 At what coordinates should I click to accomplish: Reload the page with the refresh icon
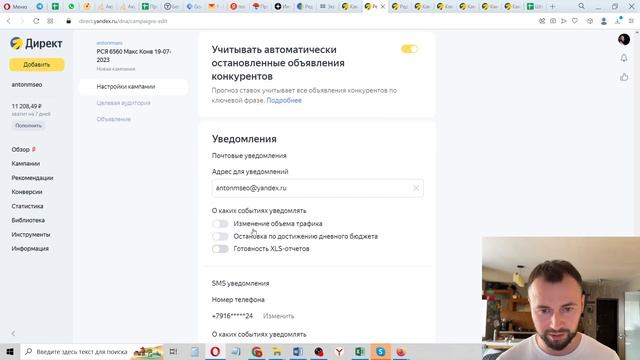36,21
